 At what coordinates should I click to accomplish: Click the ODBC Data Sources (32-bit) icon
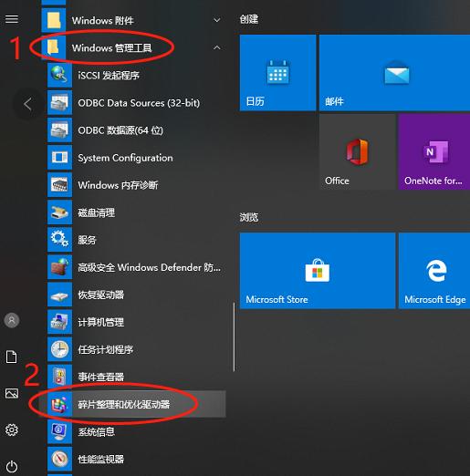point(59,103)
